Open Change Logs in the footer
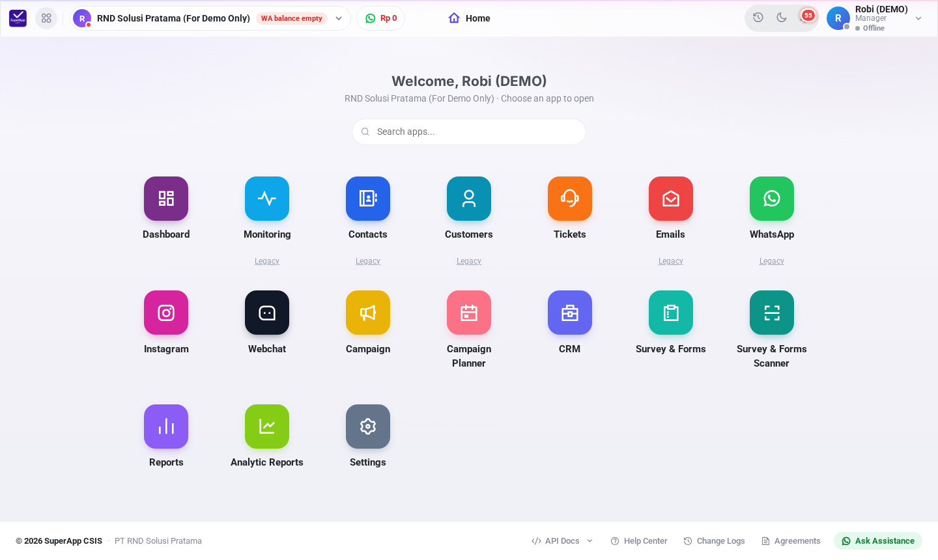This screenshot has width=938, height=560. [715, 541]
